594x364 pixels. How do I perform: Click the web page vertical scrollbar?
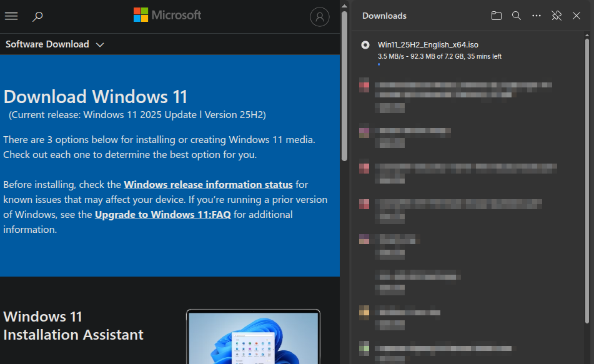(344, 87)
